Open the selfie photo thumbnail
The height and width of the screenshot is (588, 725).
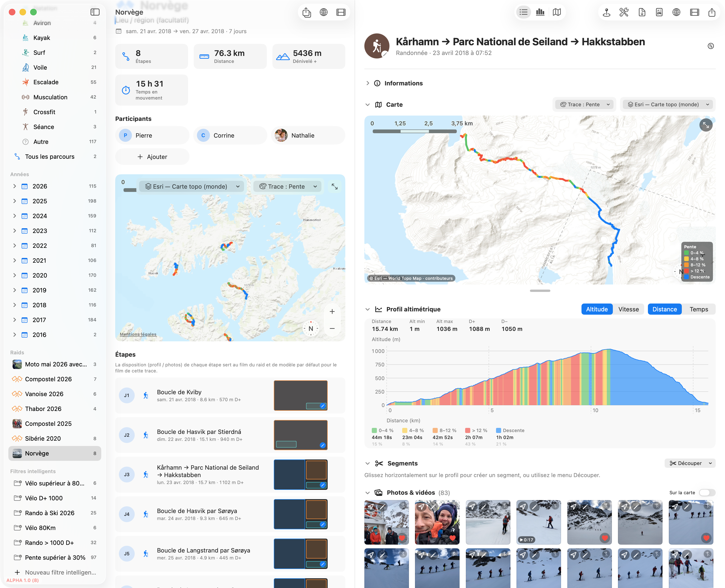coord(437,522)
